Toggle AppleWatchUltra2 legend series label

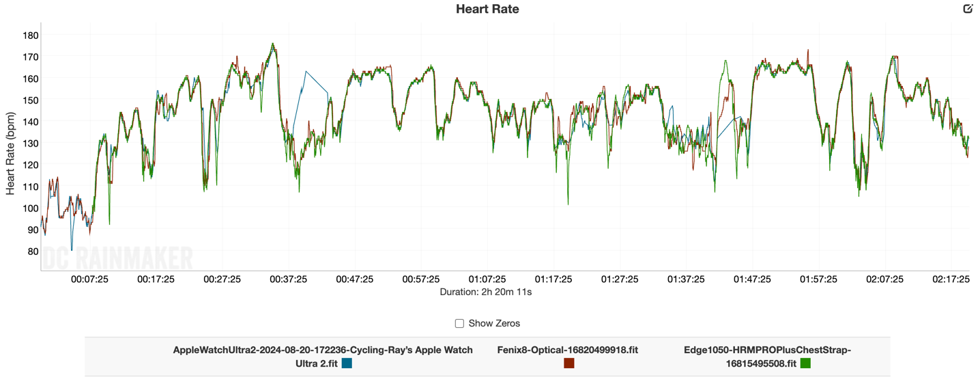click(323, 357)
